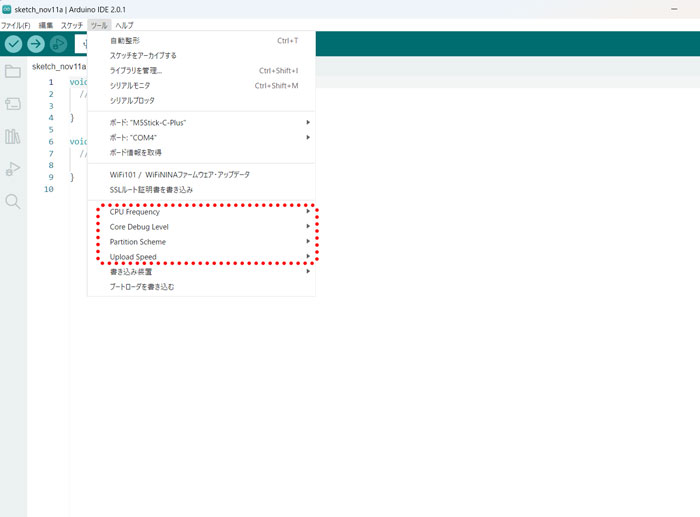The width and height of the screenshot is (700, 517).
Task: Click the Arduino IDE title bar logo
Action: [x=7, y=9]
